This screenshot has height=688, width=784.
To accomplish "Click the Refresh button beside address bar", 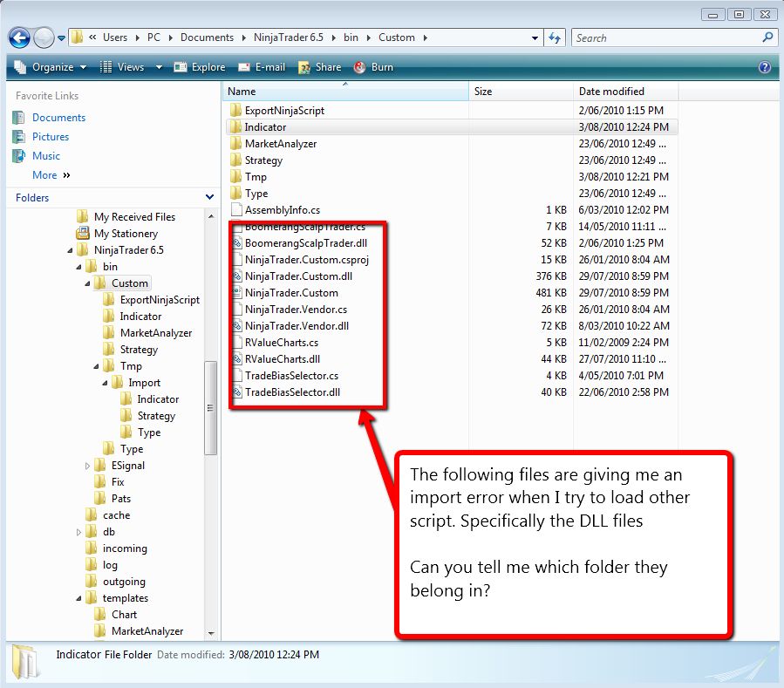I will 555,38.
